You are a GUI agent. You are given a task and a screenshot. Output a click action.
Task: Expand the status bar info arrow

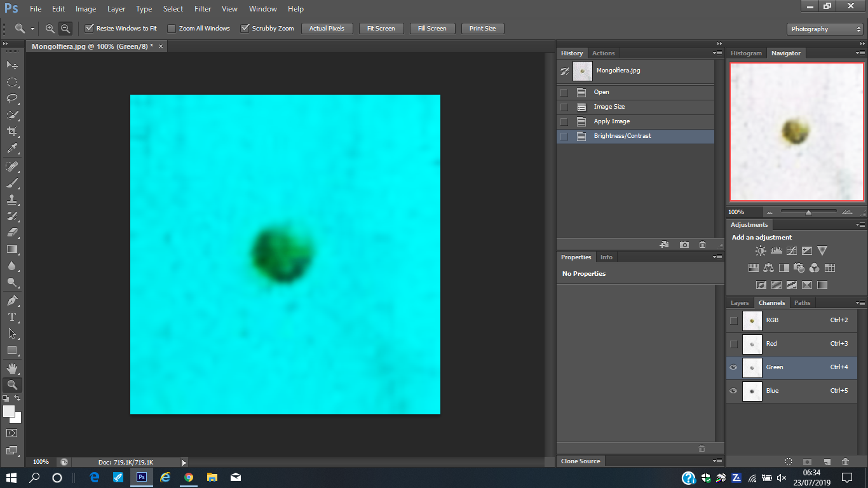pyautogui.click(x=184, y=463)
